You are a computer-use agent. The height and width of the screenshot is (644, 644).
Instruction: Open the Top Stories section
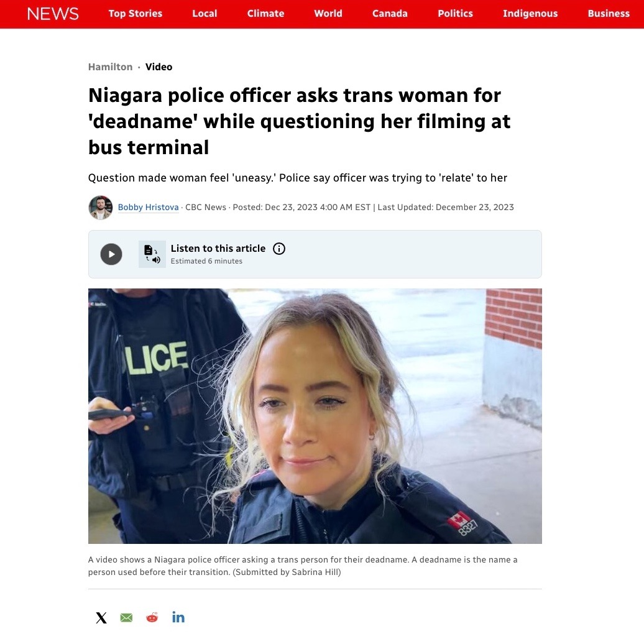pyautogui.click(x=136, y=14)
